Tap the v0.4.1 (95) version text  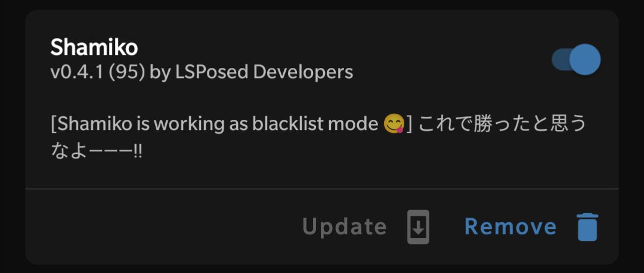(97, 72)
